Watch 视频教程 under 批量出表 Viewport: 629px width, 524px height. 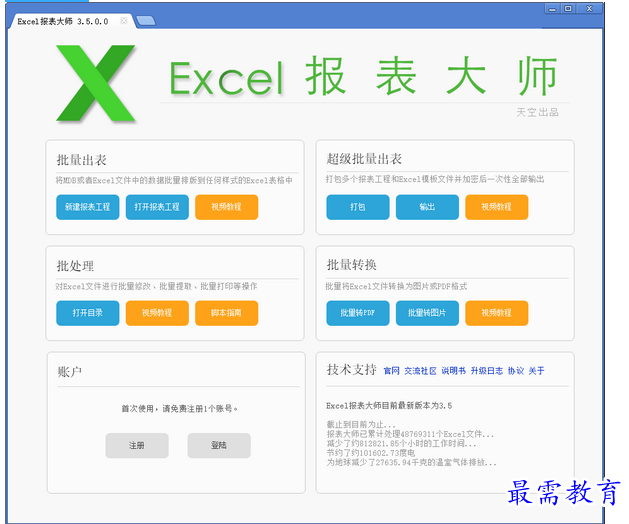coord(226,207)
